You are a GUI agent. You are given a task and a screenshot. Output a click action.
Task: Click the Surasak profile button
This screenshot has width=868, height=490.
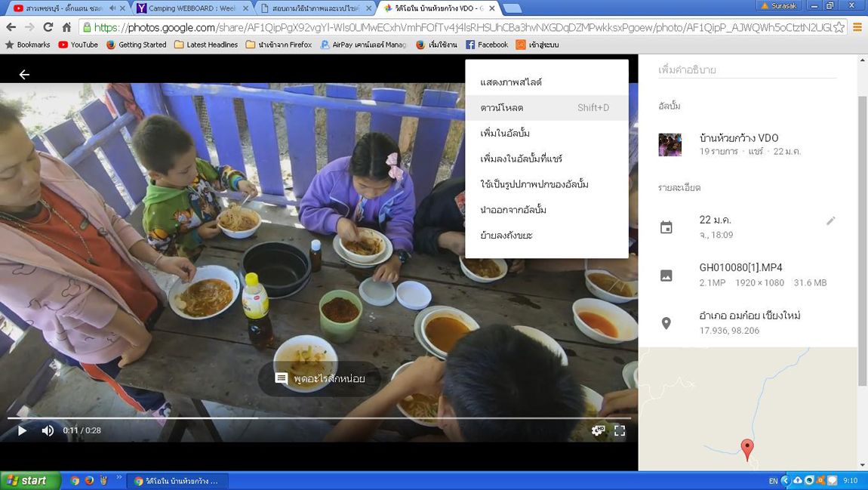[780, 5]
